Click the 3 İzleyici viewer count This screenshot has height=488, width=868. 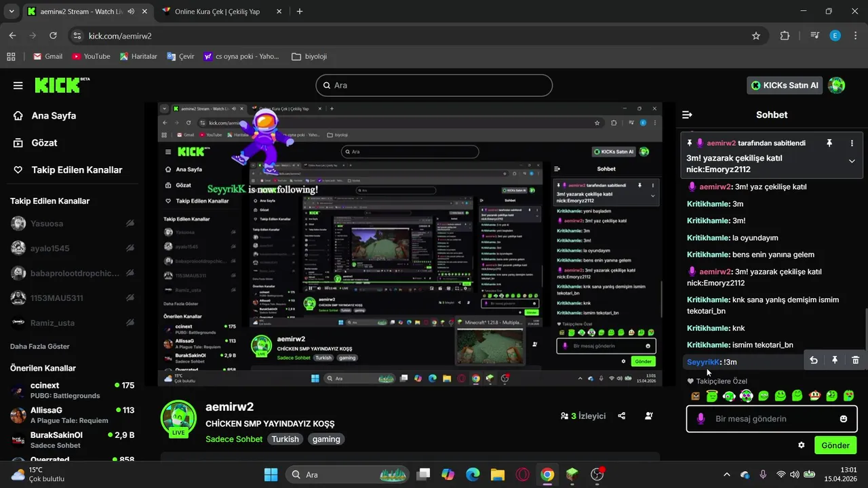click(x=583, y=415)
